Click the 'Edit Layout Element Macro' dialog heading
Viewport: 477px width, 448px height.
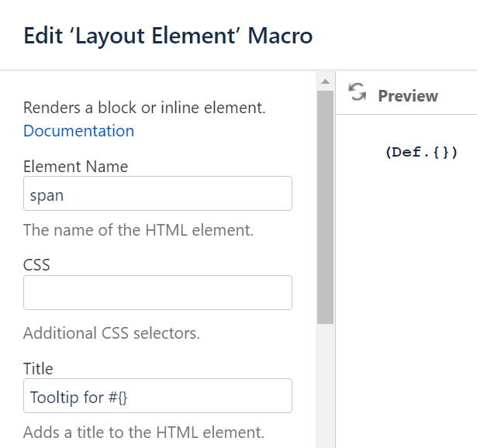[x=168, y=36]
